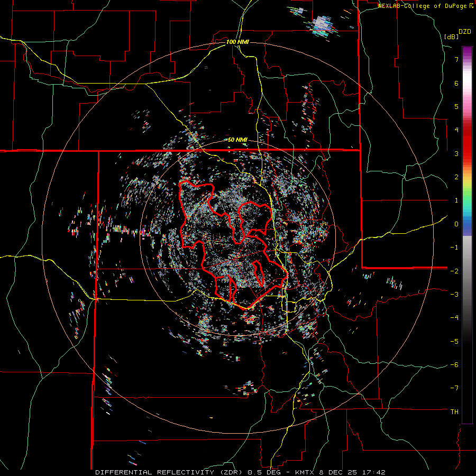Click the "-6" tick on the dB scale
The height and width of the screenshot is (476, 476).
point(454,364)
